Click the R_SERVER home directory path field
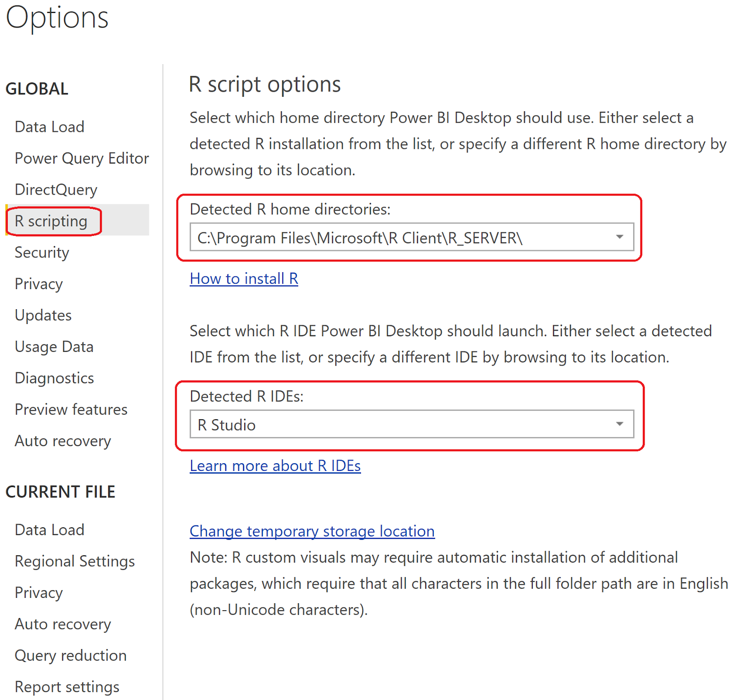The width and height of the screenshot is (733, 700). 412,237
